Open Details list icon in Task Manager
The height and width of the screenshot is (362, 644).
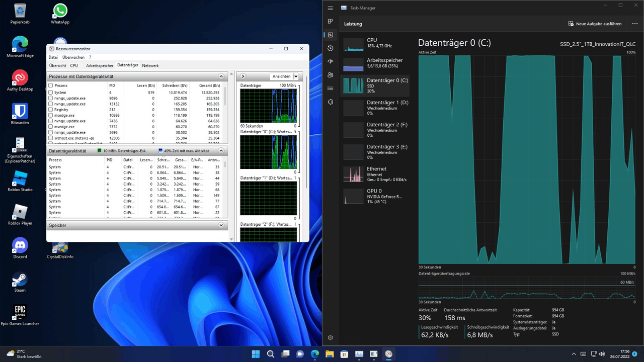coord(330,88)
